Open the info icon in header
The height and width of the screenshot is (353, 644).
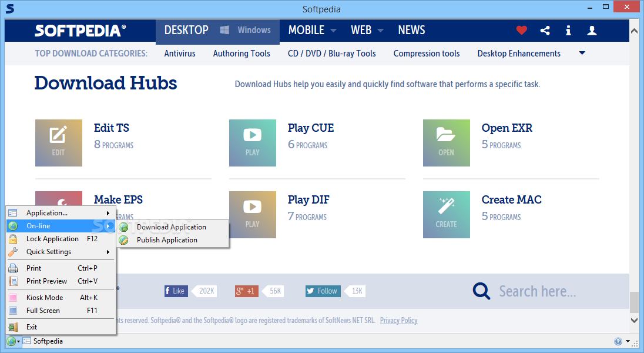pos(568,30)
